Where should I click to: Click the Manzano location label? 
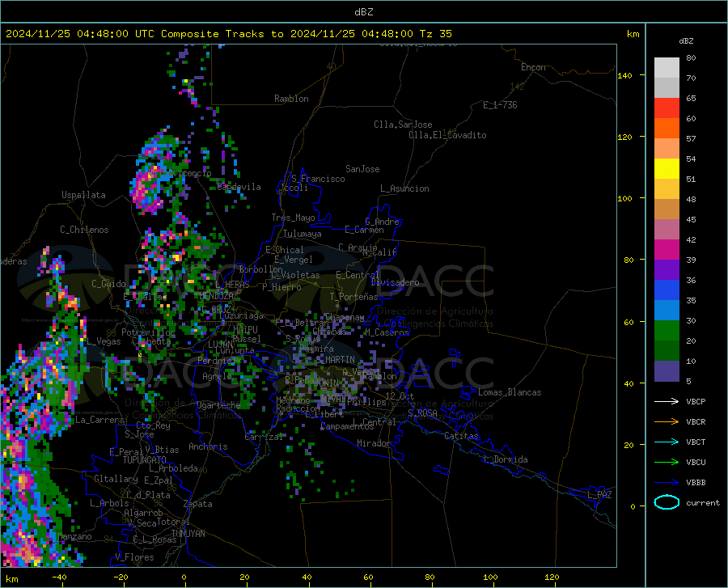coord(74,536)
